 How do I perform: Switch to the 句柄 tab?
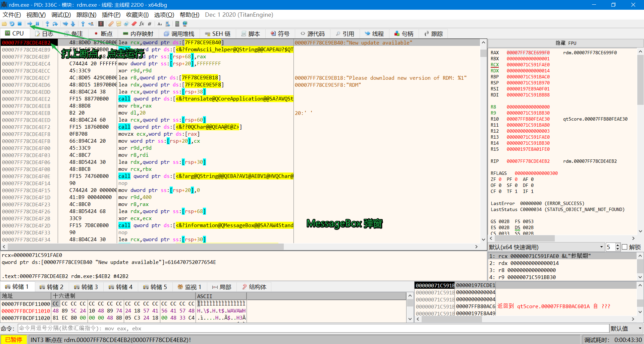(404, 34)
